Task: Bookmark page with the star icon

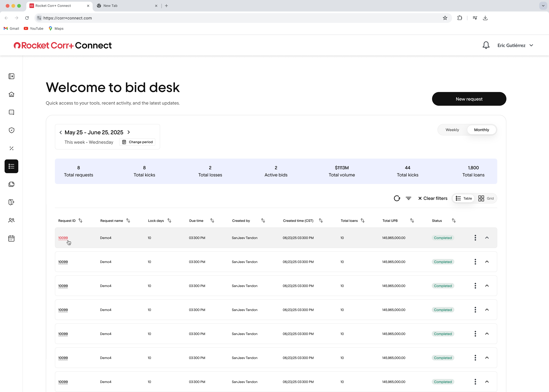Action: coord(445,18)
